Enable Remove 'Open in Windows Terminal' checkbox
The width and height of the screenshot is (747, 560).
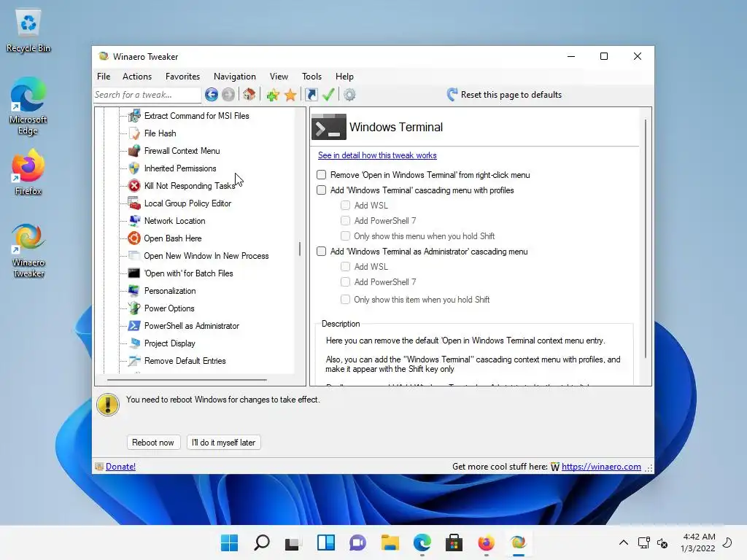[322, 175]
